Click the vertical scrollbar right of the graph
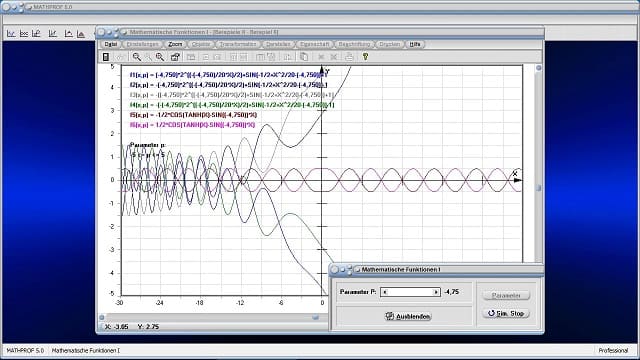Image resolution: width=640 pixels, height=360 pixels. 538,163
